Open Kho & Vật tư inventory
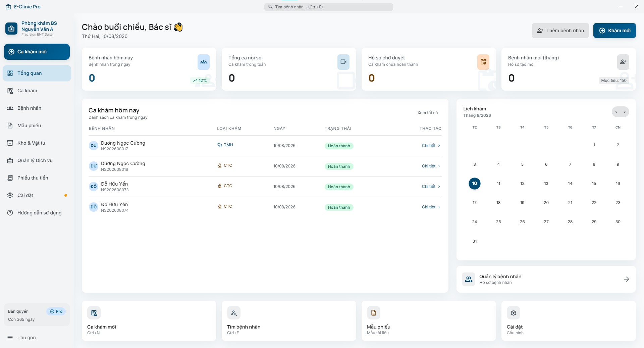 [37, 143]
